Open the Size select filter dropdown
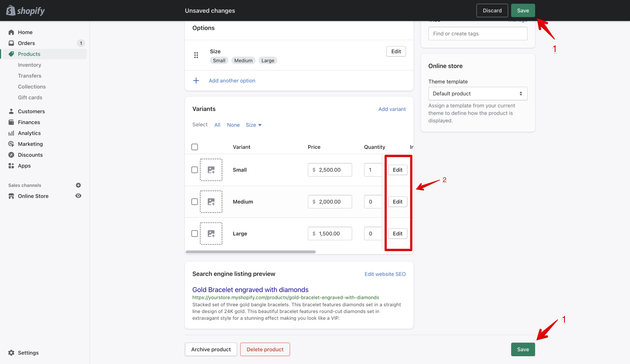Screen dimensions: 630x364 click(x=254, y=125)
